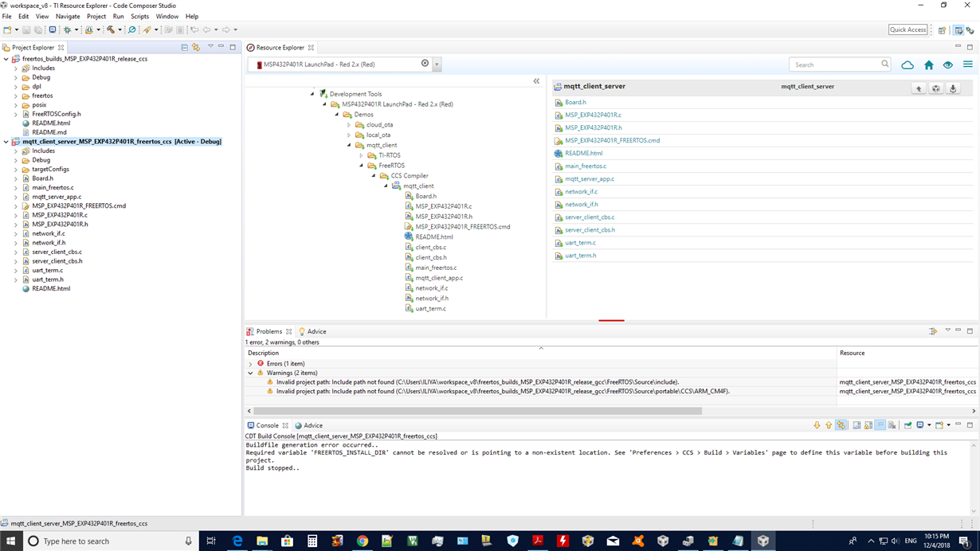The height and width of the screenshot is (551, 980).
Task: Click the Resource Explorer Search box
Action: pyautogui.click(x=839, y=64)
